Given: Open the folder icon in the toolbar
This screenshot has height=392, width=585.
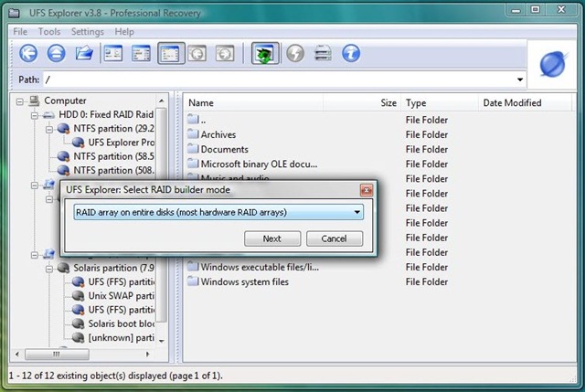Looking at the screenshot, I should (84, 53).
